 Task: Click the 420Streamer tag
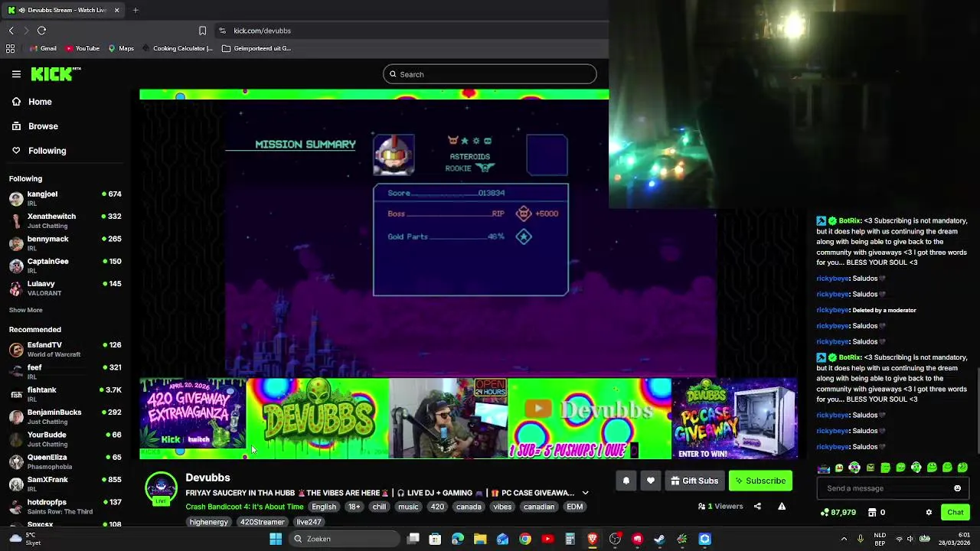point(262,522)
